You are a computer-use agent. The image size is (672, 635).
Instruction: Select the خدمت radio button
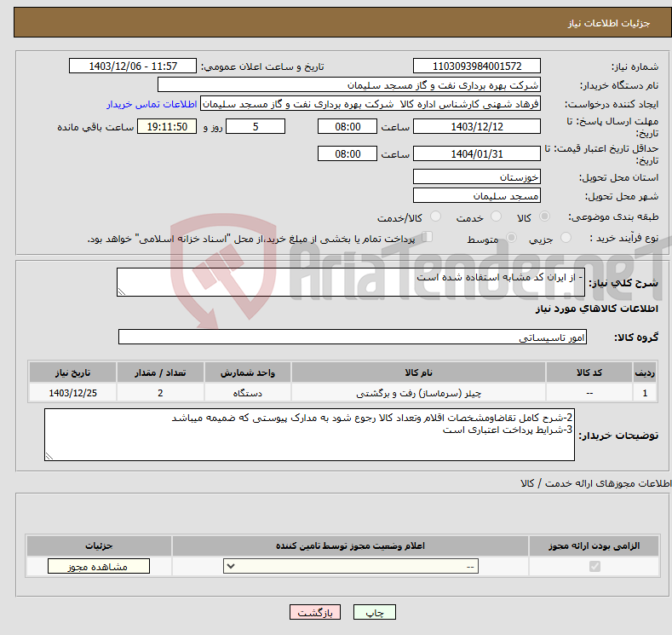tap(496, 216)
